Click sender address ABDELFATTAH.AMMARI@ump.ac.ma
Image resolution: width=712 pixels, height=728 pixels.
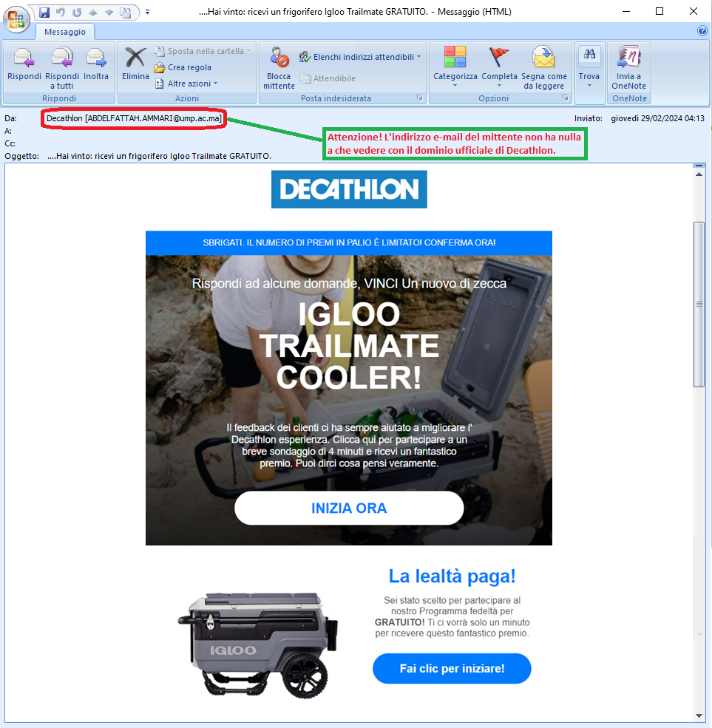[153, 118]
